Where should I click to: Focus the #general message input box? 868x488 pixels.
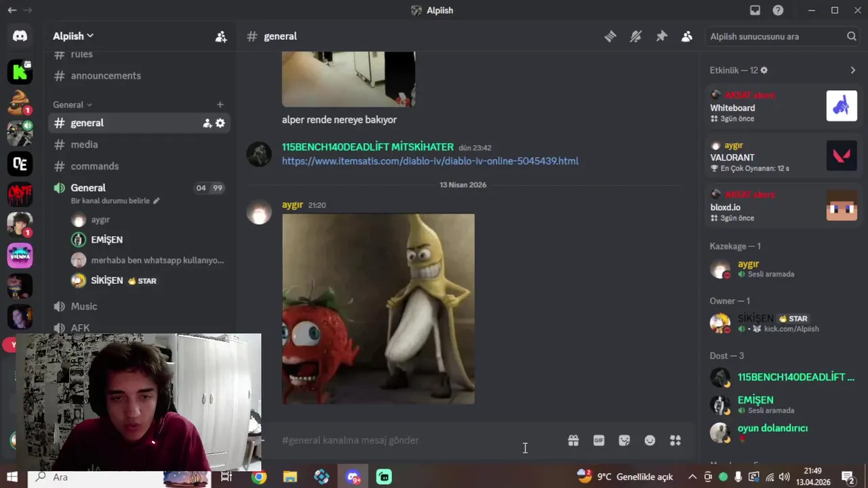point(420,441)
